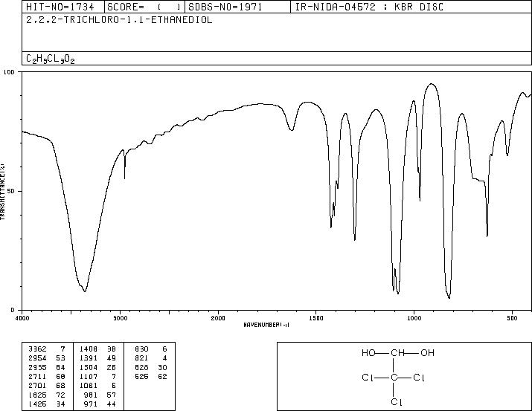Click the bottom Cl atom in structure
The width and height of the screenshot is (532, 411).
pyautogui.click(x=397, y=402)
